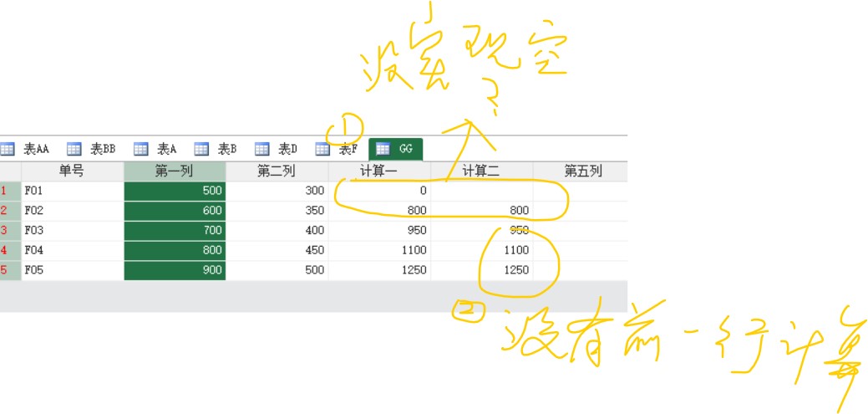The image size is (868, 414).
Task: Click the select-all corner cell of the grid
Action: click(x=11, y=171)
